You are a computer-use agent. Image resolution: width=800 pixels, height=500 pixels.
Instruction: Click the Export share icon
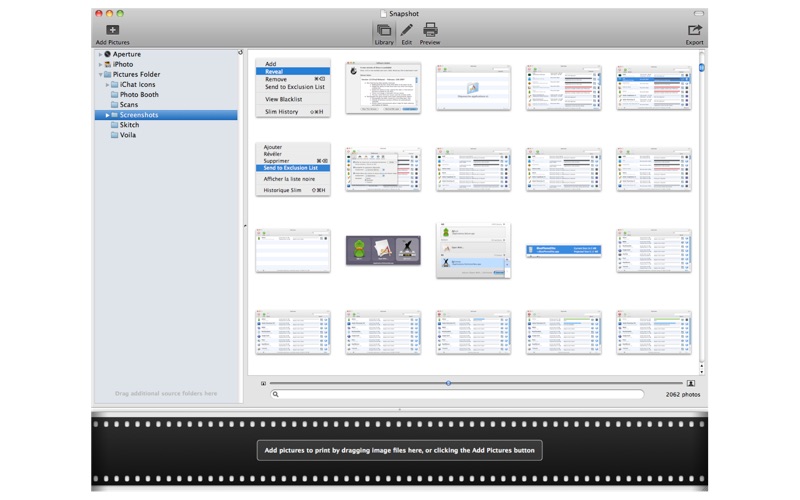click(x=694, y=30)
